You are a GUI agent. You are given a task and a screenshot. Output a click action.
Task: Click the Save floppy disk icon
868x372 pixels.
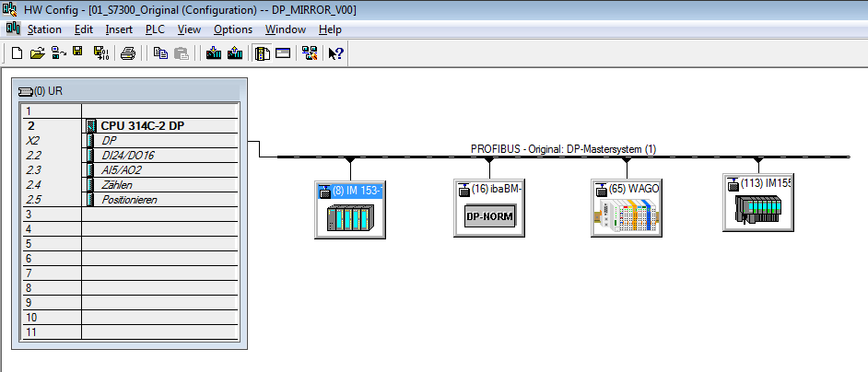(77, 52)
